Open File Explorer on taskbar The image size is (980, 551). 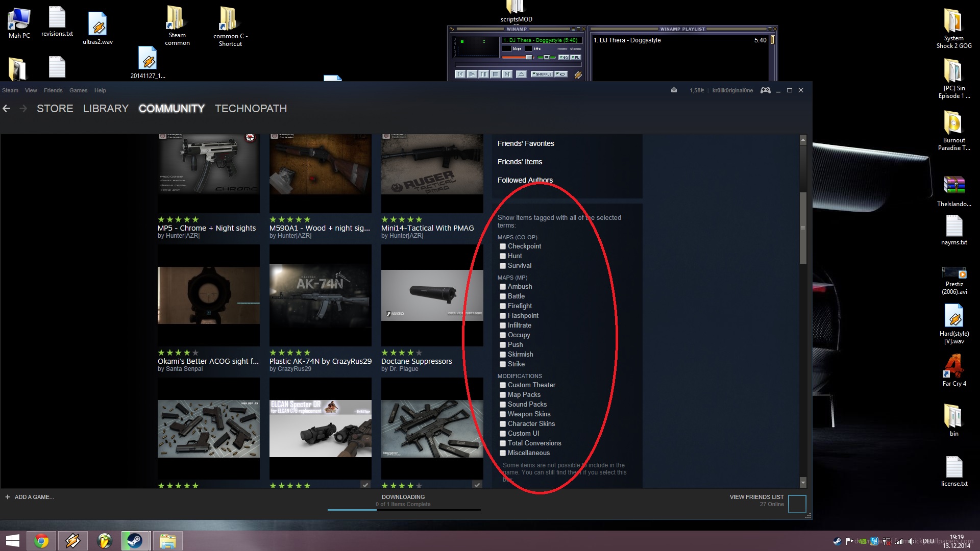pyautogui.click(x=167, y=541)
